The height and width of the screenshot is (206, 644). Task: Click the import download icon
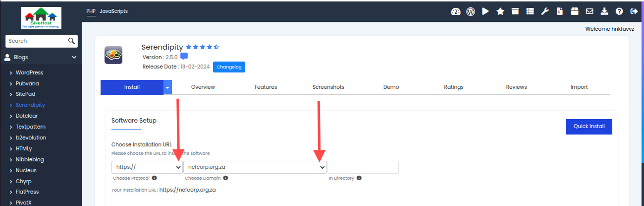[604, 11]
